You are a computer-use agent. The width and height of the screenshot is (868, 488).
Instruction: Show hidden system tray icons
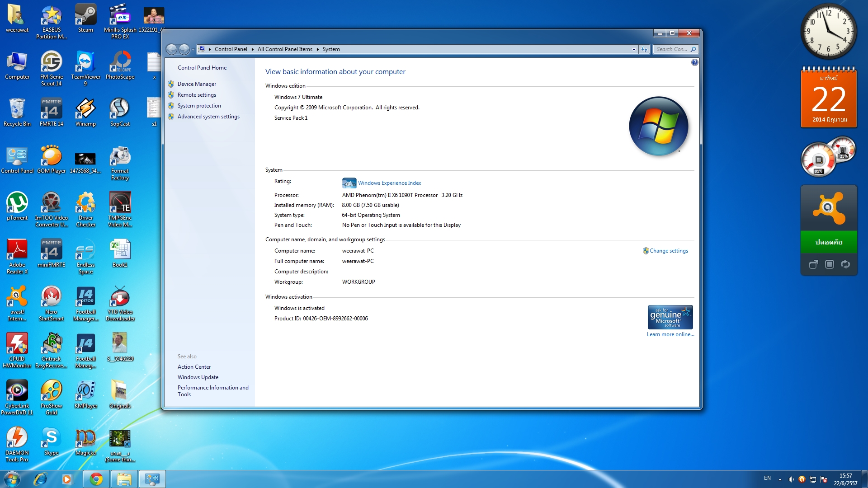point(780,479)
